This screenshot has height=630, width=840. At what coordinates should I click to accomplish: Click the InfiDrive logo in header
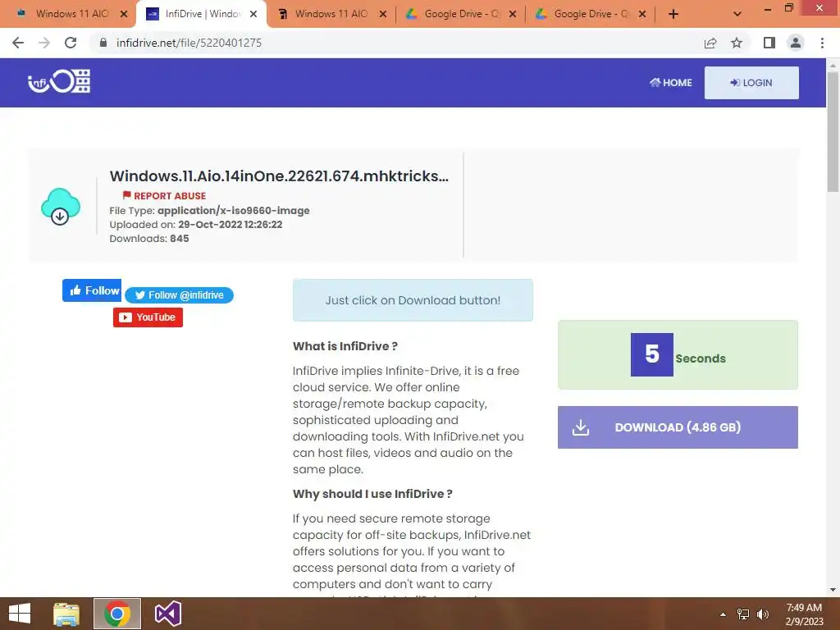(59, 82)
